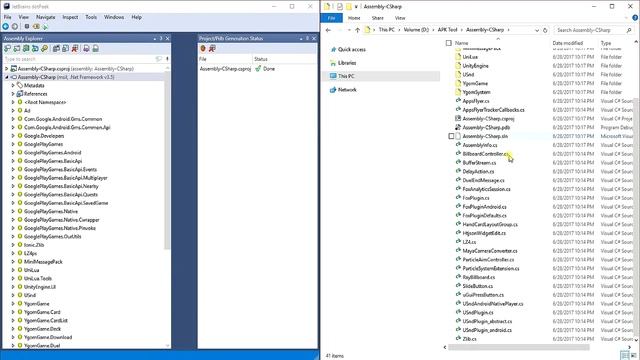
Task: Click the Back arrow in File Explorer
Action: [x=328, y=30]
